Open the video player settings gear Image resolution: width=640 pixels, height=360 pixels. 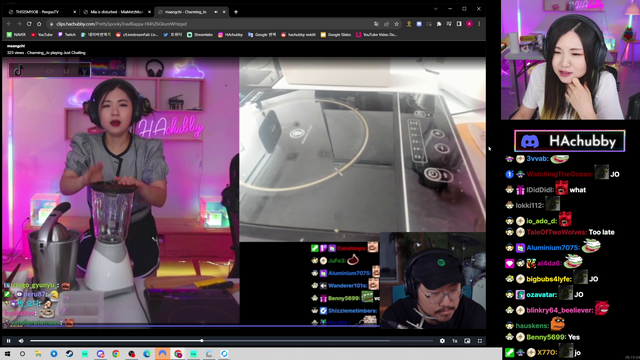(442, 341)
